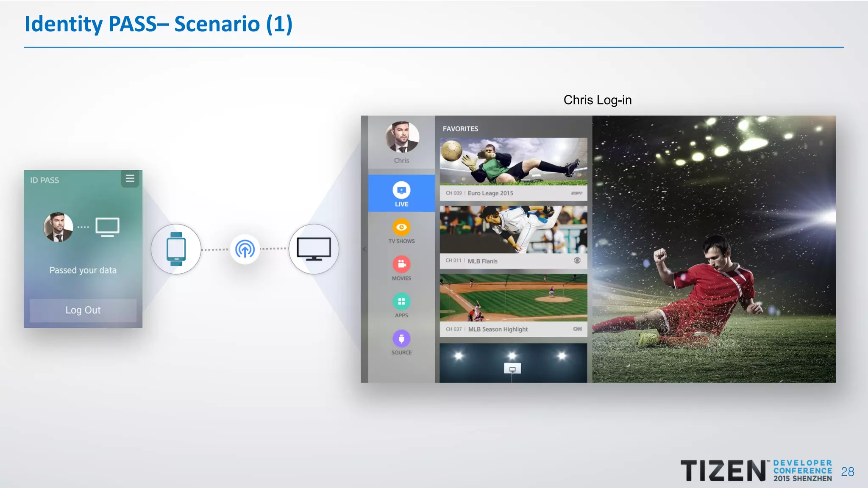The height and width of the screenshot is (488, 868).
Task: Click the smartwatch circle icon
Action: coord(176,249)
